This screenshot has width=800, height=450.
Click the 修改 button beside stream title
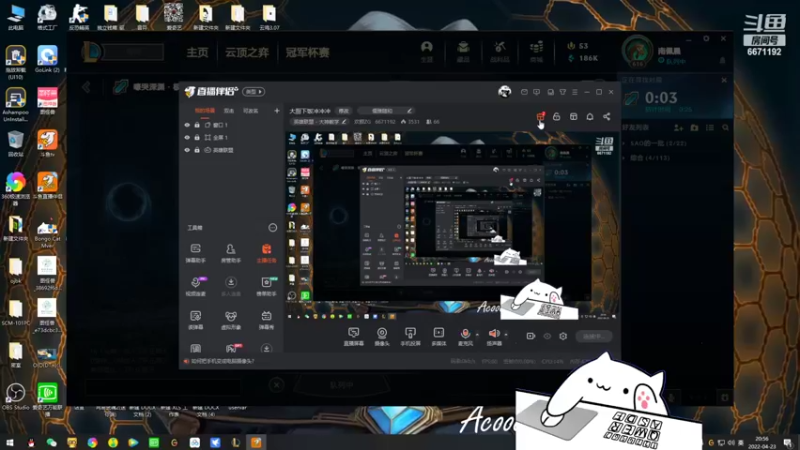pos(344,111)
